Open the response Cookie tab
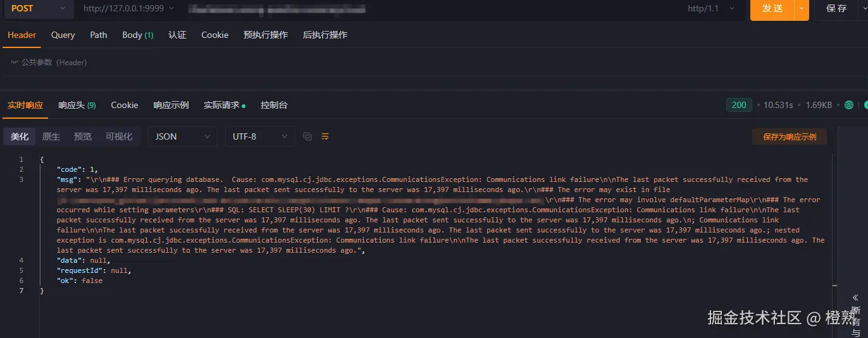 (125, 105)
